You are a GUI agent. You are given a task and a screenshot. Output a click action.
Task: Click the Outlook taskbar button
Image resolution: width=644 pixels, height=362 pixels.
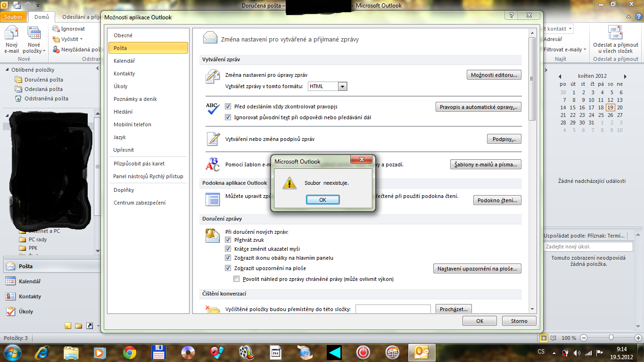coord(422,352)
